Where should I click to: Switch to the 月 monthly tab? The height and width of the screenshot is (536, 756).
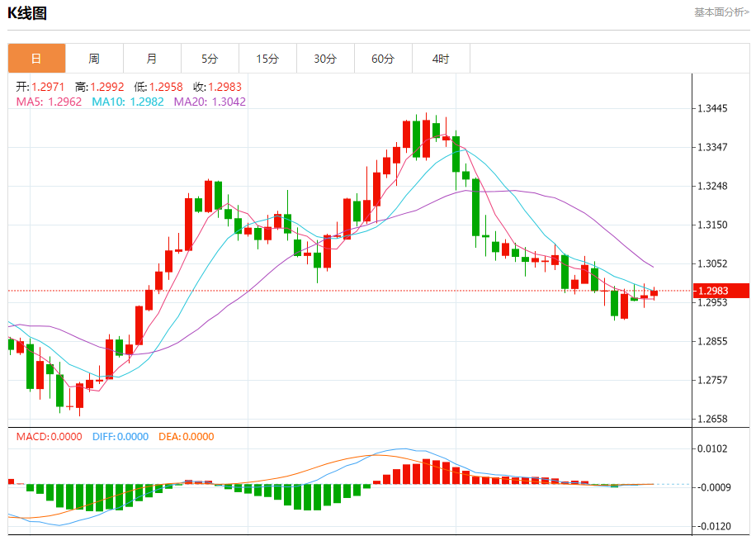pyautogui.click(x=152, y=59)
